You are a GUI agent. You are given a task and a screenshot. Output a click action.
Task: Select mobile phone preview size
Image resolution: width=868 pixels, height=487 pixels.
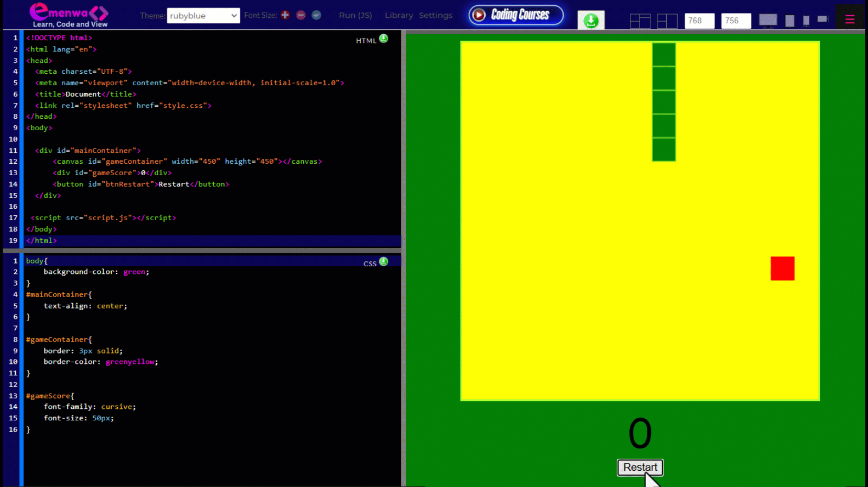click(x=806, y=21)
